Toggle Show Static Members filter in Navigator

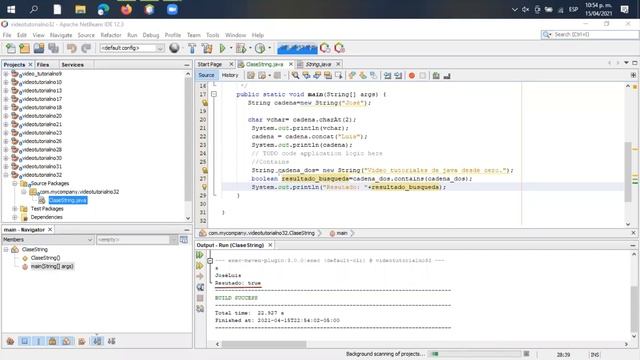[39, 341]
